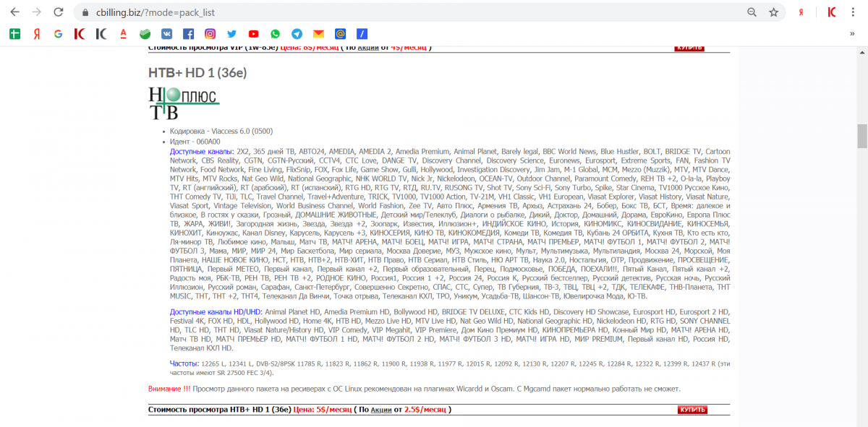The width and height of the screenshot is (868, 427).
Task: Open the VK bookmark icon
Action: (x=166, y=33)
